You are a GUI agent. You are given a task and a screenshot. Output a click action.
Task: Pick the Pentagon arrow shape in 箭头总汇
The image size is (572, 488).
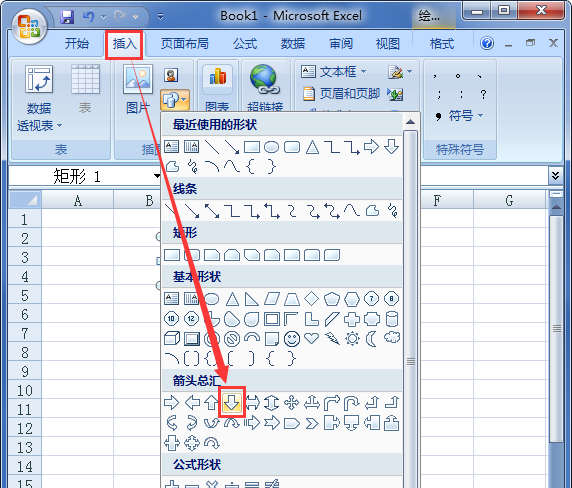click(292, 423)
